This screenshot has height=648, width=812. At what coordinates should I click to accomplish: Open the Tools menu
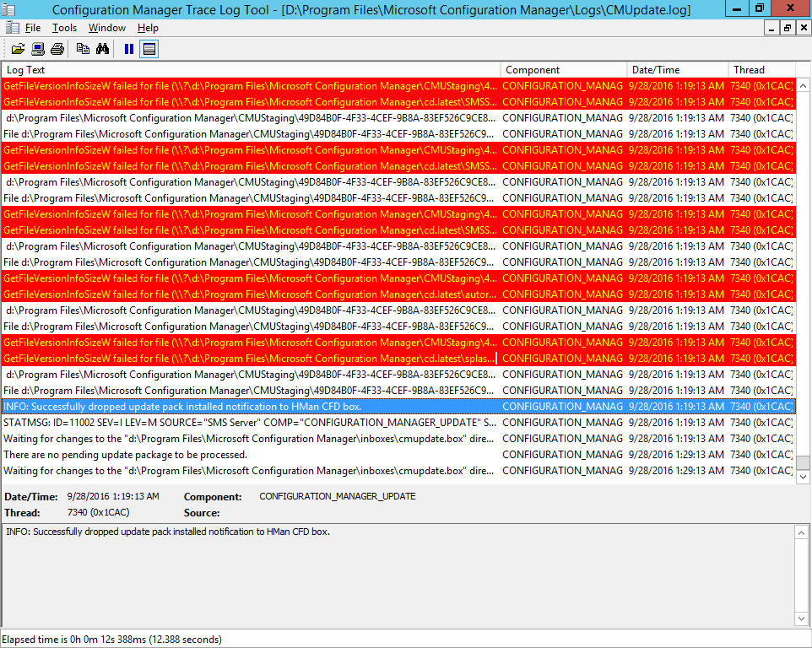click(64, 28)
